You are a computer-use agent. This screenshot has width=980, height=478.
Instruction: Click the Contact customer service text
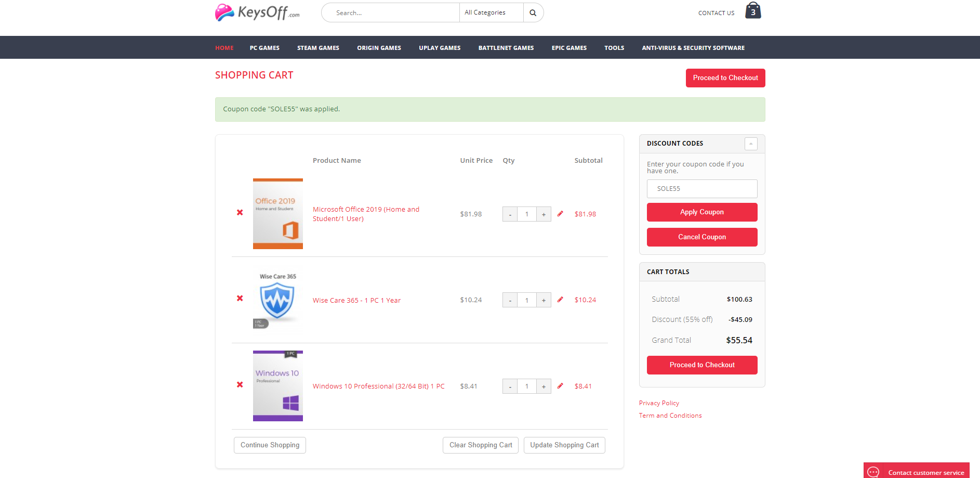[x=926, y=473]
